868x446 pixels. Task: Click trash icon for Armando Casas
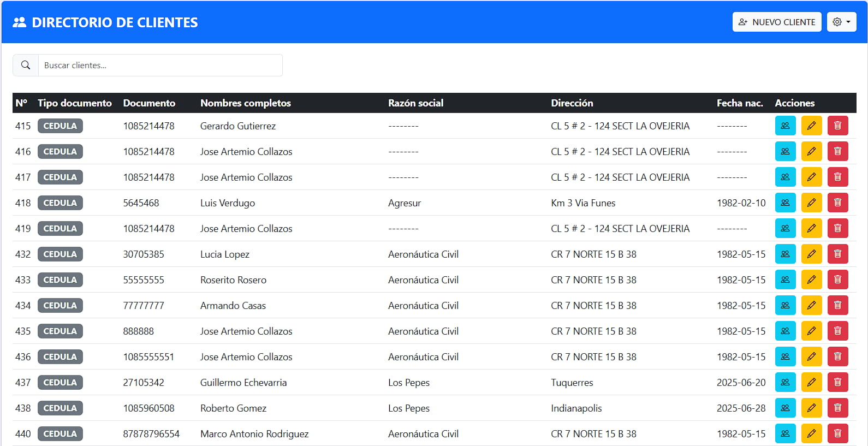point(837,305)
